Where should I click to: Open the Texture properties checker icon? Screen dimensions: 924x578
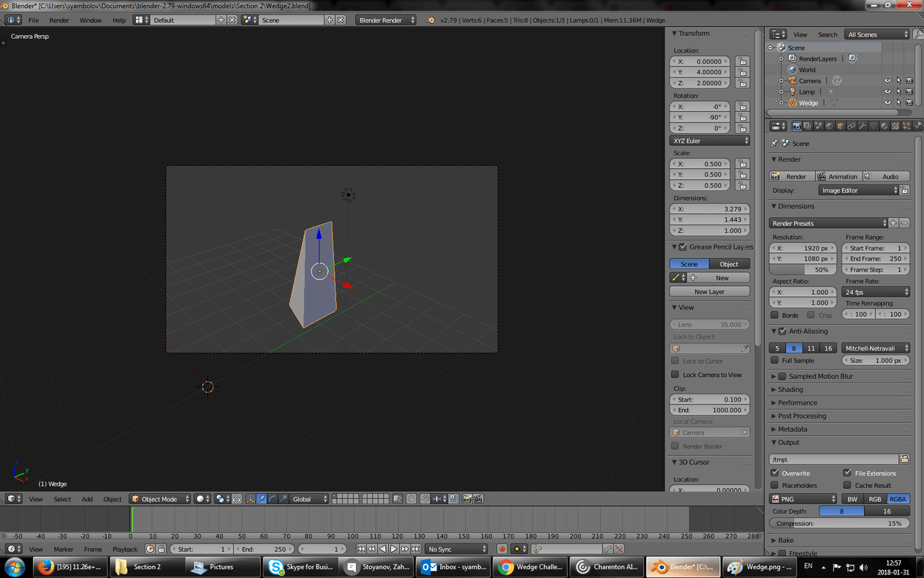[894, 125]
